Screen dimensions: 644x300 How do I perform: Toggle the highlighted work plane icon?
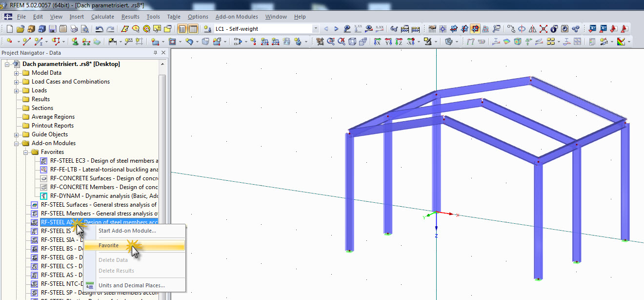coord(475,29)
